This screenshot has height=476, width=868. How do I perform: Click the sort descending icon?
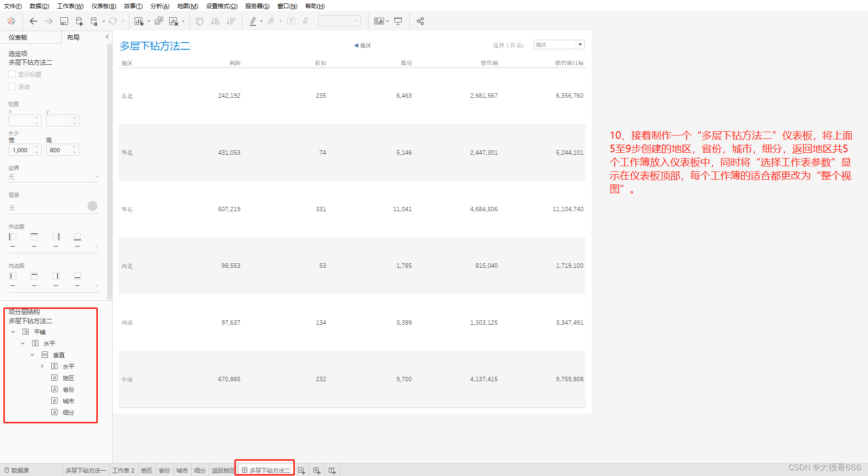[x=231, y=21]
